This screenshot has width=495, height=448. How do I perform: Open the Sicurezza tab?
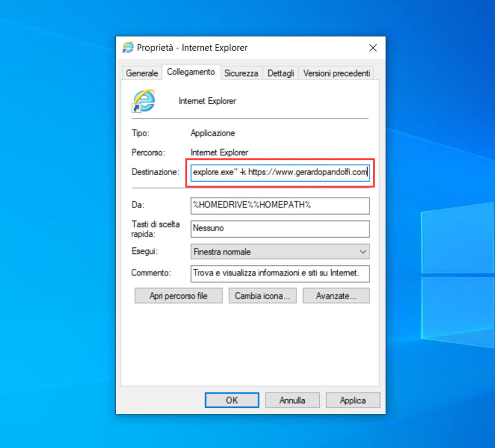(241, 73)
